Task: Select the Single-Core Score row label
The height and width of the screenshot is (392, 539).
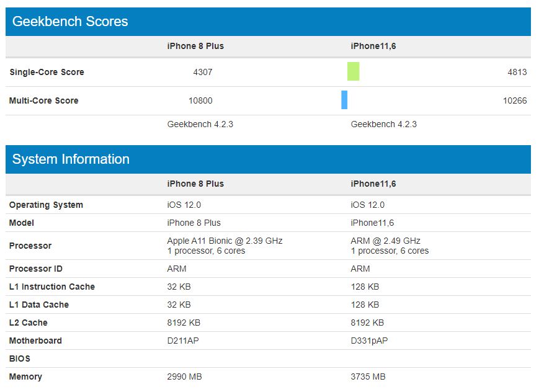Action: [47, 72]
